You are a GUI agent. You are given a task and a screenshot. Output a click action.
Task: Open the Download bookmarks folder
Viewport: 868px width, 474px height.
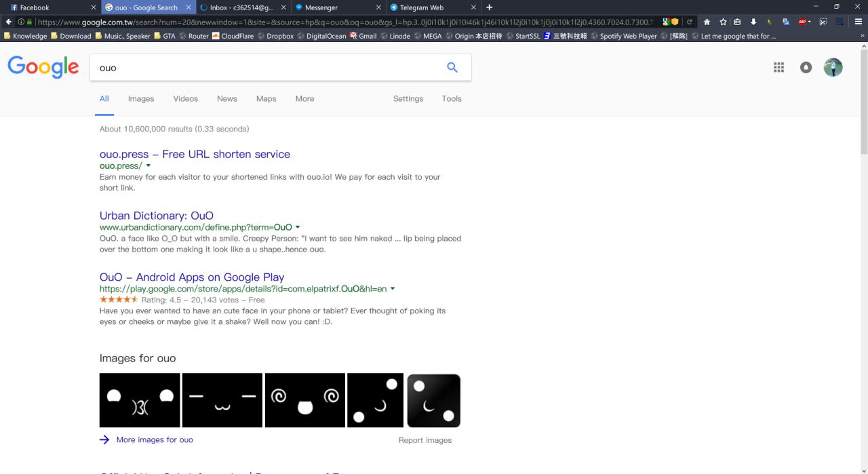click(x=71, y=36)
